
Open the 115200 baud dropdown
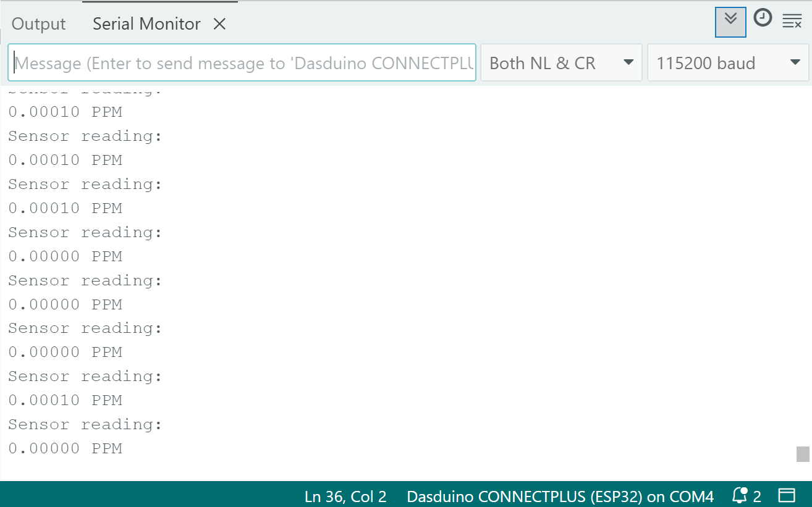[727, 62]
